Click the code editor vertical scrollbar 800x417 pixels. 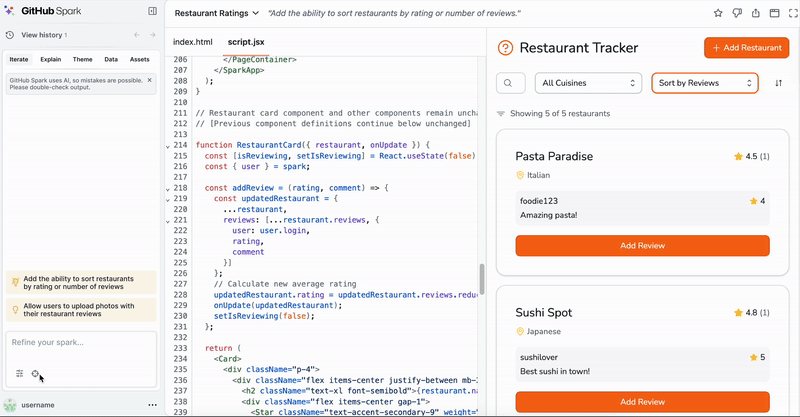[482, 279]
